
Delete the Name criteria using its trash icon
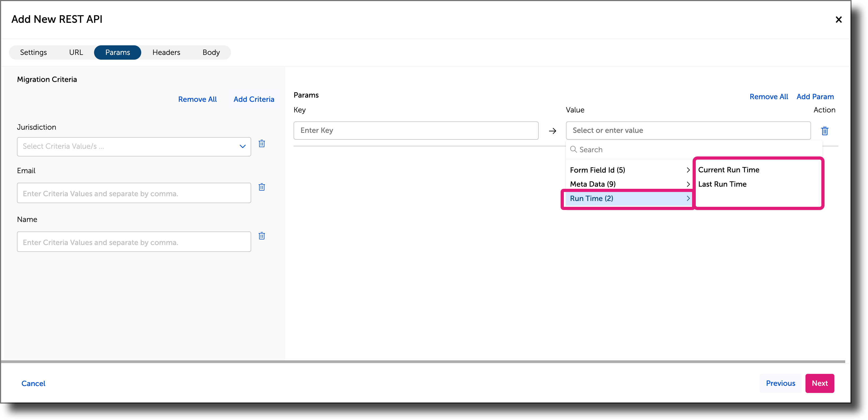262,236
